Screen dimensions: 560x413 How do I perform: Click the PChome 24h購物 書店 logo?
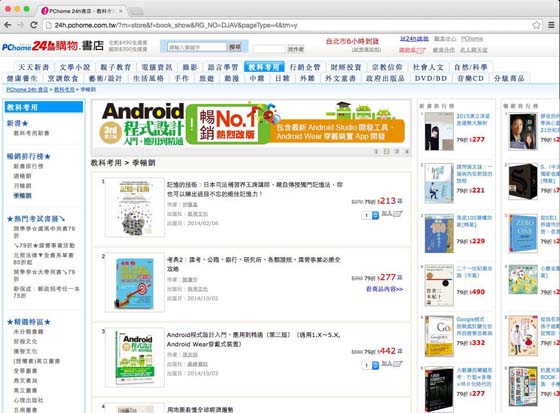(x=53, y=46)
